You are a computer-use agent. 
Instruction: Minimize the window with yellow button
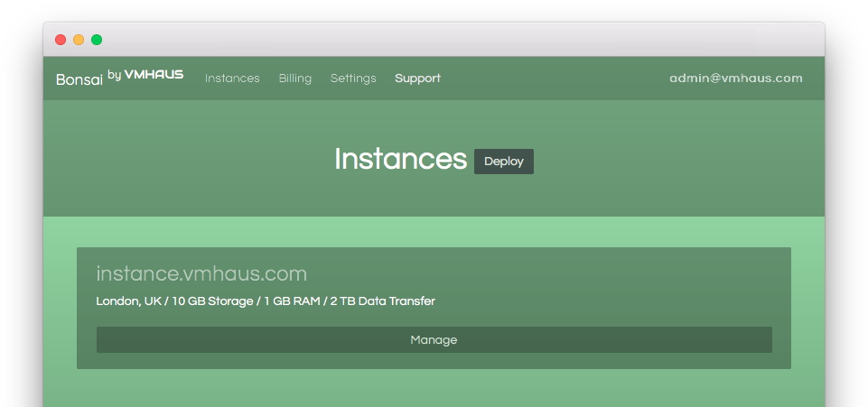[79, 40]
